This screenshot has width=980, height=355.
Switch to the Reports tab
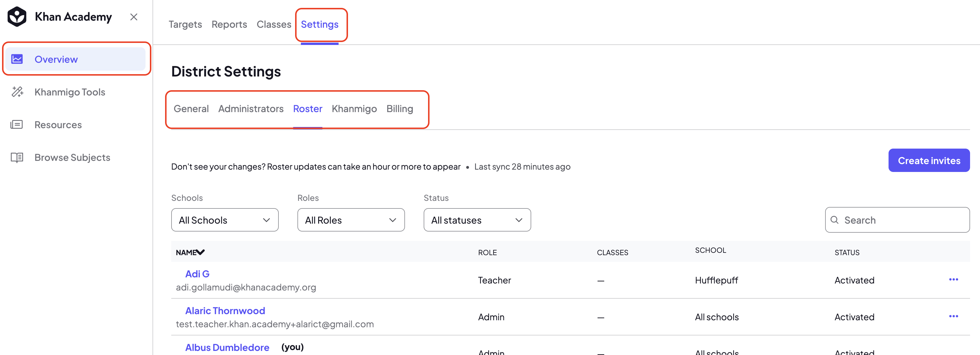tap(229, 24)
